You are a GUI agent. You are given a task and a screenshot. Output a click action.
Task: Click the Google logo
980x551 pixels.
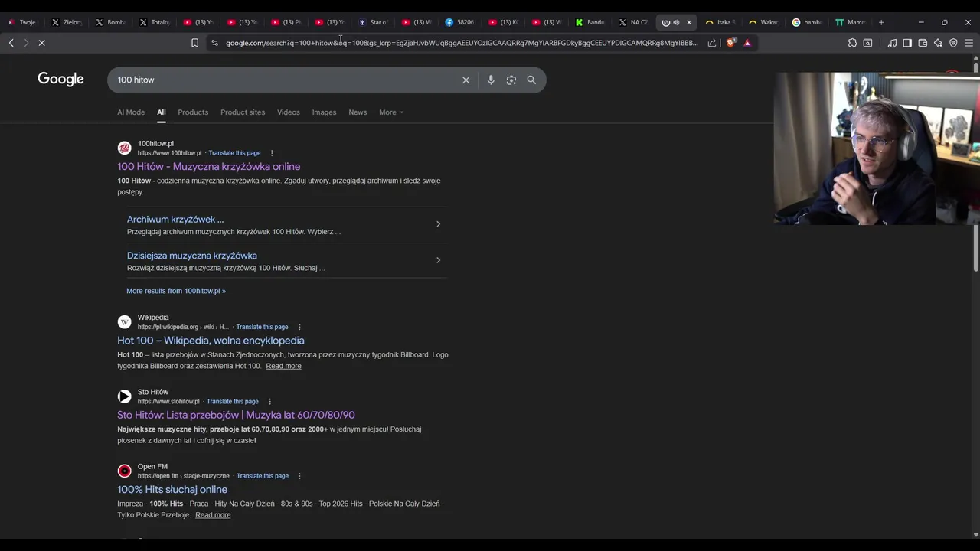coord(60,80)
